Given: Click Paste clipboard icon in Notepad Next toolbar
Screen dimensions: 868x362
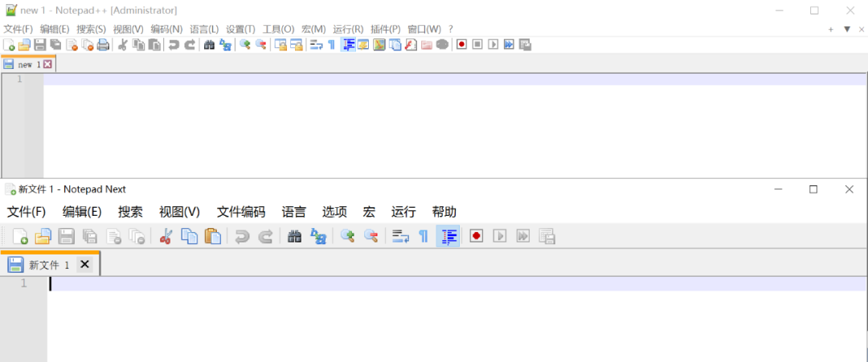Looking at the screenshot, I should 212,236.
